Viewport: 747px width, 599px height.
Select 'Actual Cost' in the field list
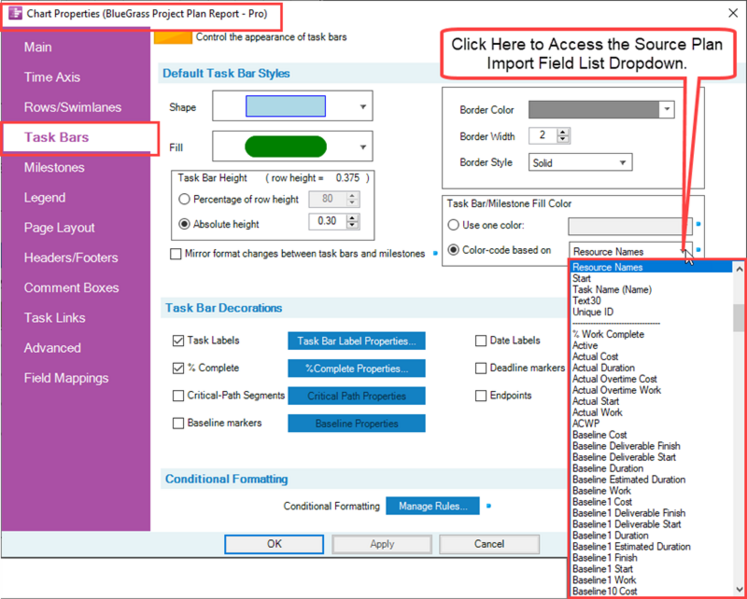(x=595, y=357)
